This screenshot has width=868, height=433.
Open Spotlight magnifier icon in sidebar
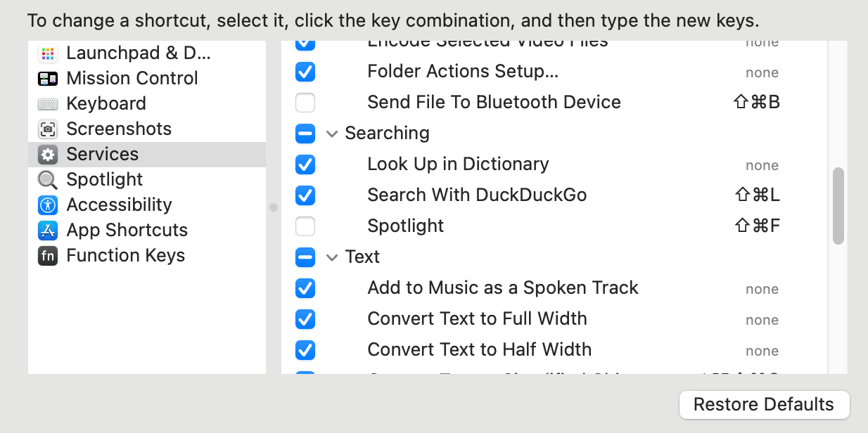tap(48, 180)
